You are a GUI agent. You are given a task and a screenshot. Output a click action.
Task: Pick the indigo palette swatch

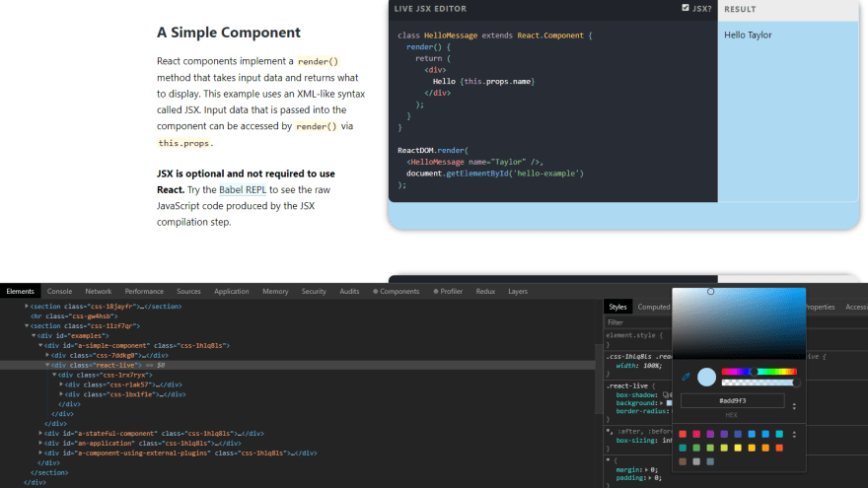(x=738, y=434)
